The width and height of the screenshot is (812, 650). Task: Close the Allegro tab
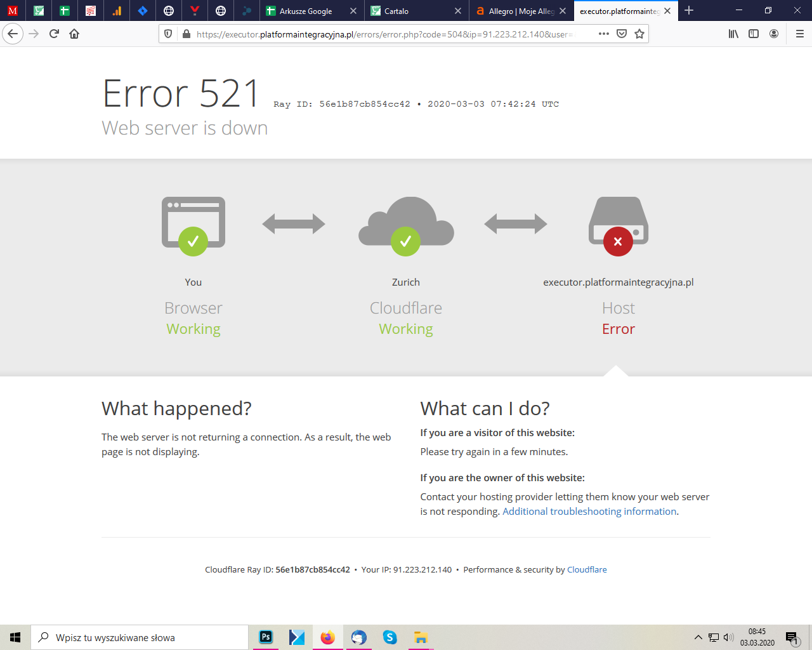click(563, 11)
